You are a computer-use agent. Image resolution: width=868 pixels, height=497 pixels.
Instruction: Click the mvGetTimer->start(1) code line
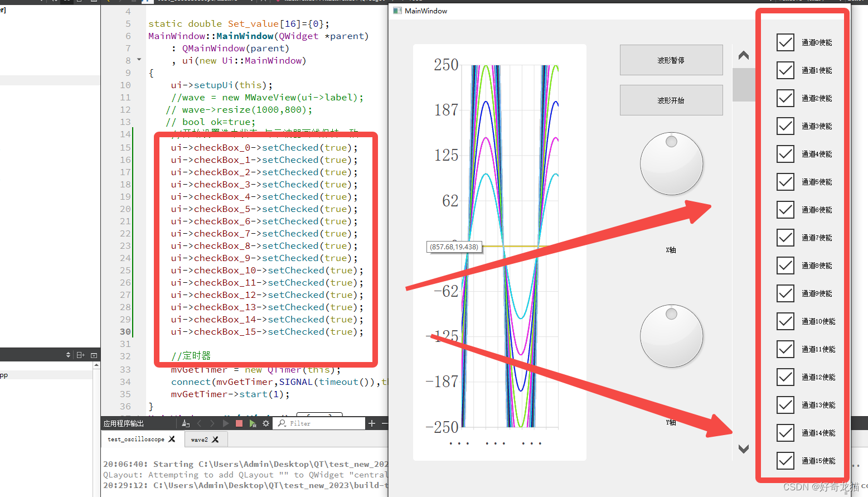pos(231,394)
